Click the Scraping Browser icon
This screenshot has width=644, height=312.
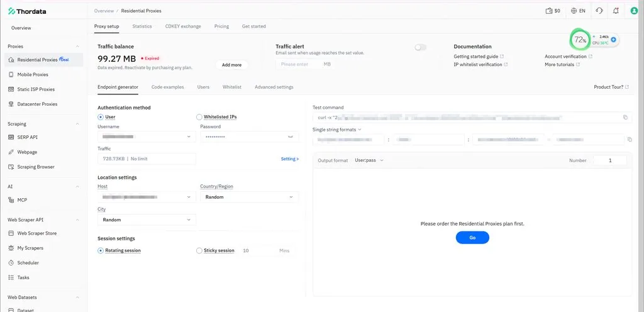click(x=11, y=167)
